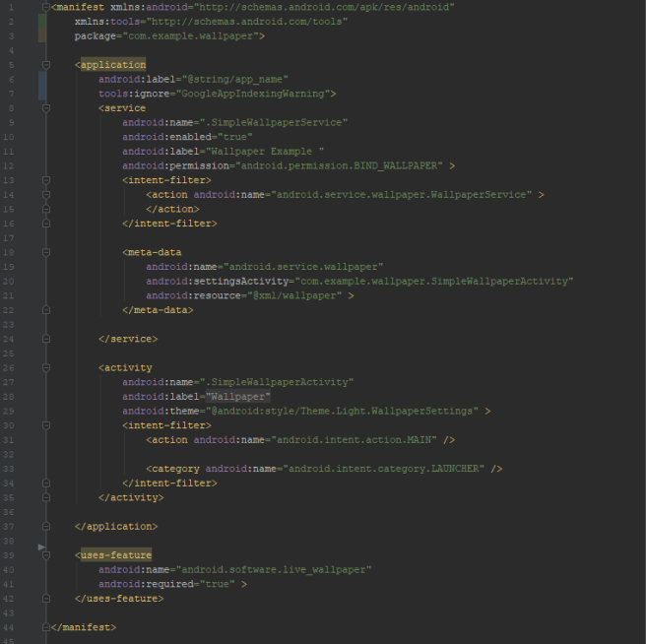Collapse the manifest tag fold on line 1

[46, 7]
